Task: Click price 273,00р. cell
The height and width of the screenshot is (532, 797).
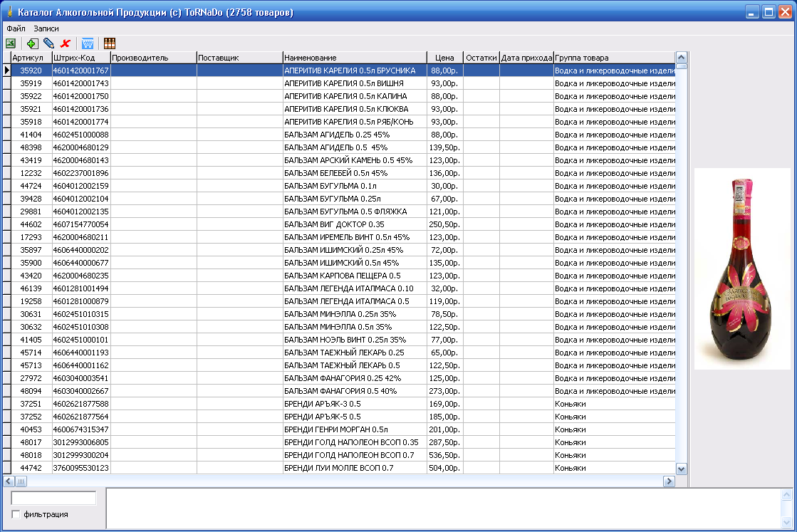Action: tap(444, 391)
